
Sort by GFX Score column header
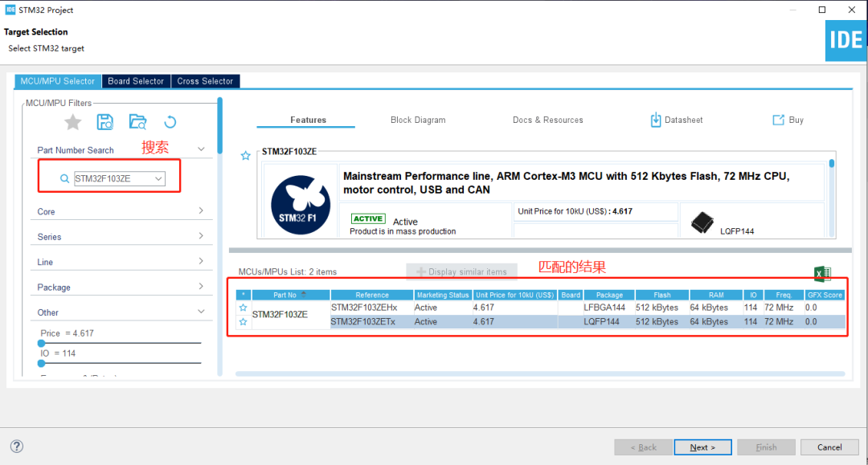825,296
